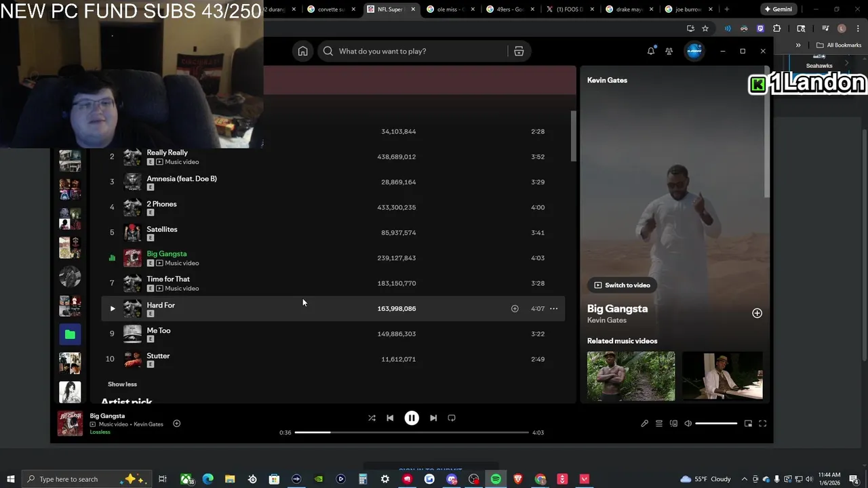Image resolution: width=868 pixels, height=488 pixels.
Task: Show hidden system tray icons
Action: point(745,479)
